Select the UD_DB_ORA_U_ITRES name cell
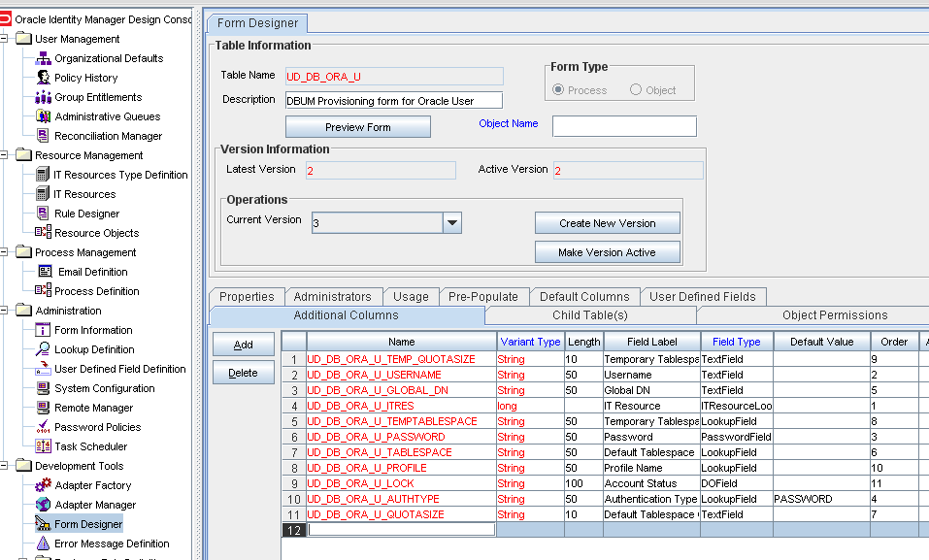Viewport: 929px width, 560px height. [402, 406]
